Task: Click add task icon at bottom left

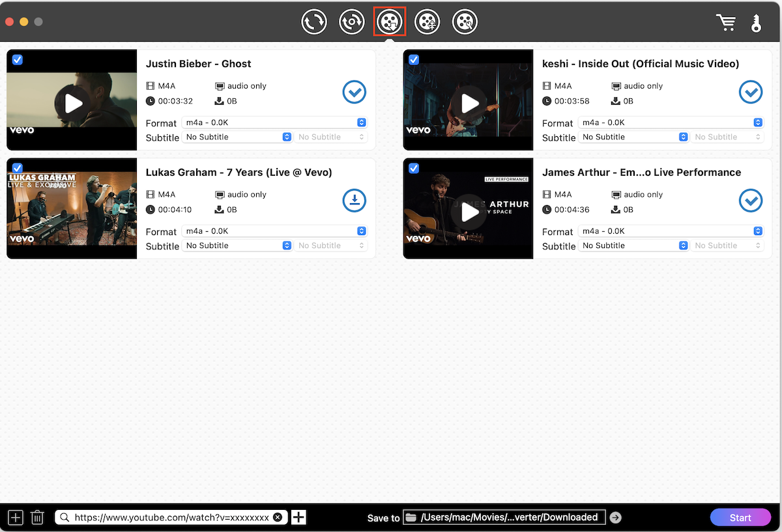Action: 16,518
